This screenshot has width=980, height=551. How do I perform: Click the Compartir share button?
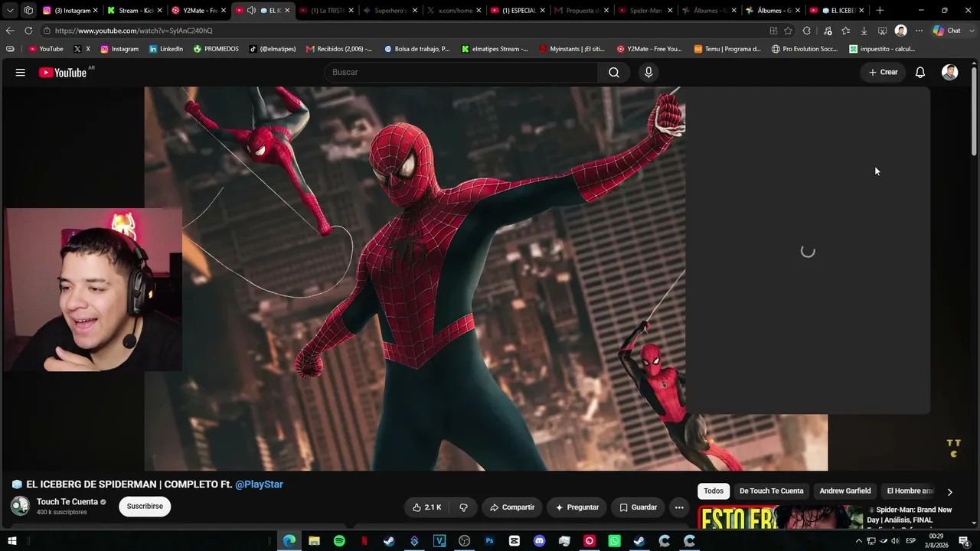[512, 507]
